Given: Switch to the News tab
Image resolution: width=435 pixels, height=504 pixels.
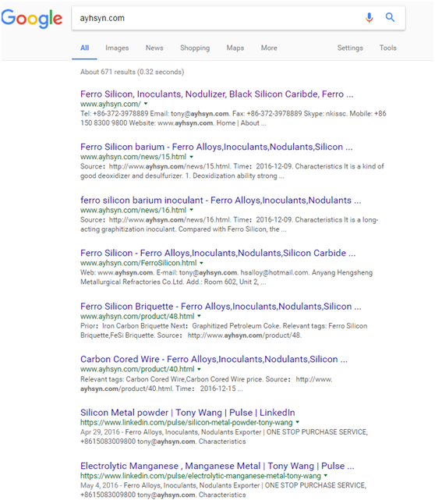Looking at the screenshot, I should point(154,48).
